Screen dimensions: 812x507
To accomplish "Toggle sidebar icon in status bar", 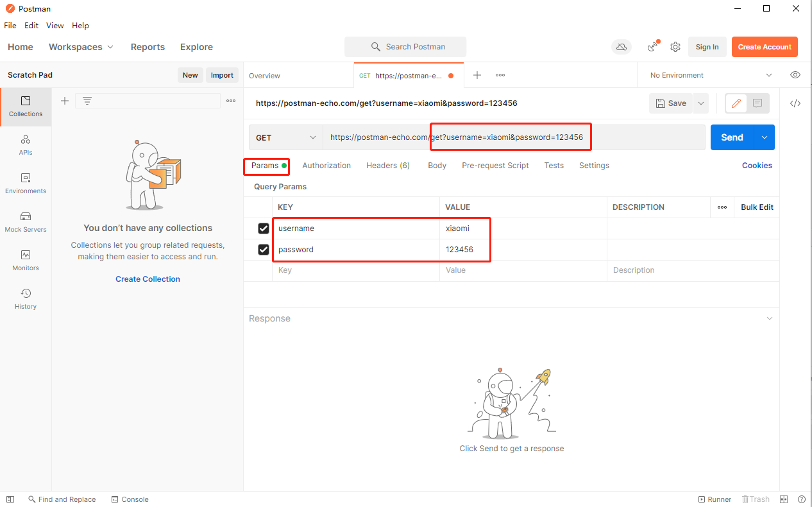I will 10,499.
